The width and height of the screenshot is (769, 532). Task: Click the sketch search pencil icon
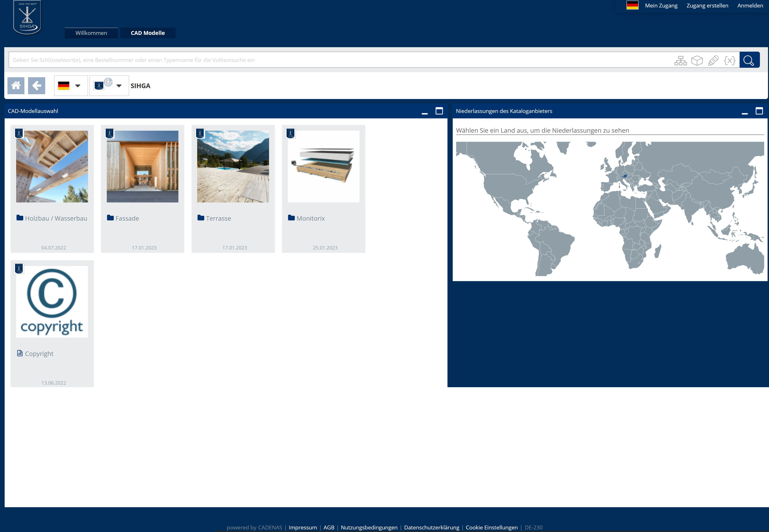point(713,60)
